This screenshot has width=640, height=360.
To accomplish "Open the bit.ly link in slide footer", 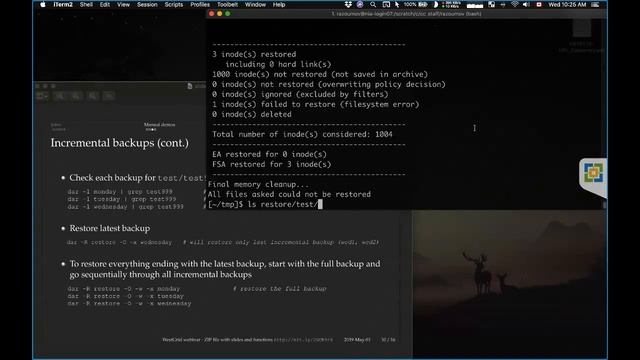I will 303,340.
